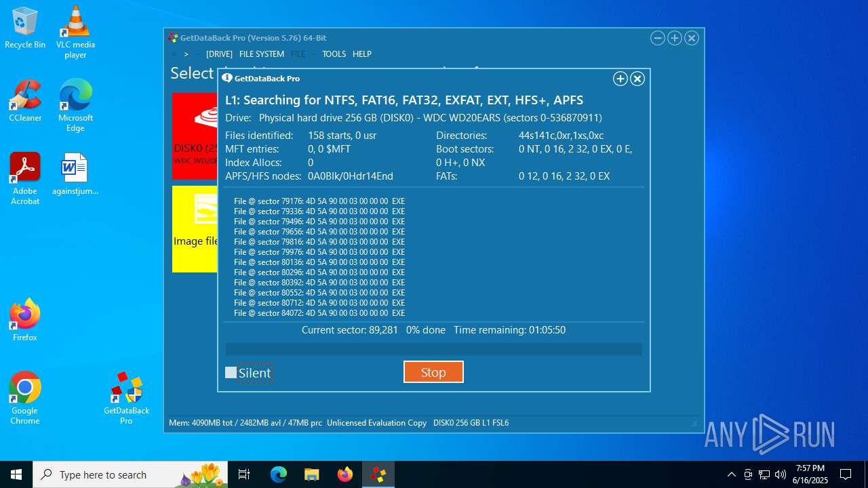Open the Recycle Bin desktop icon
Viewport: 868px width, 488px height.
pyautogui.click(x=25, y=28)
